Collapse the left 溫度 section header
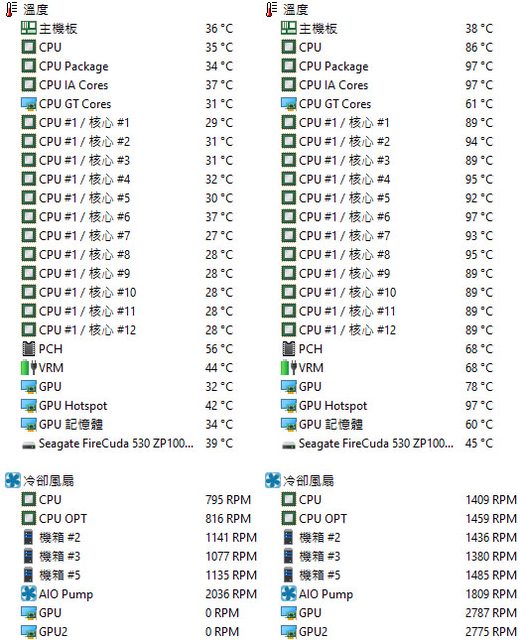This screenshot has width=520, height=640. (27, 9)
